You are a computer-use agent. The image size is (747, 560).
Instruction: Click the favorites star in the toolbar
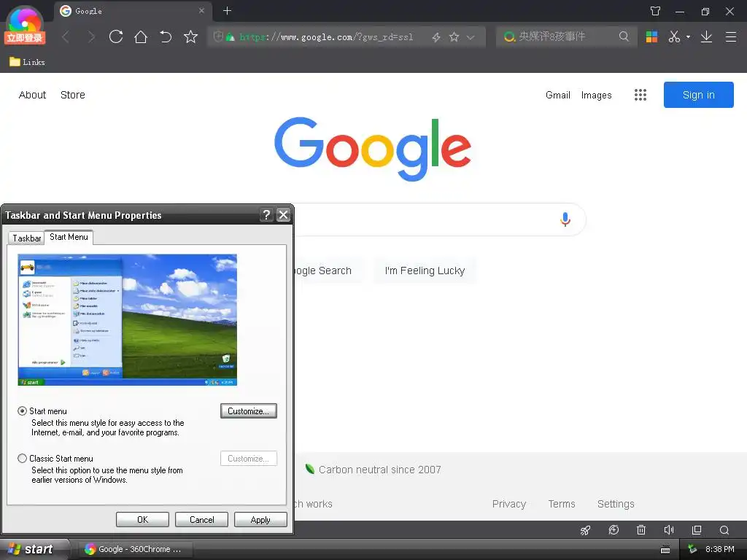click(190, 36)
